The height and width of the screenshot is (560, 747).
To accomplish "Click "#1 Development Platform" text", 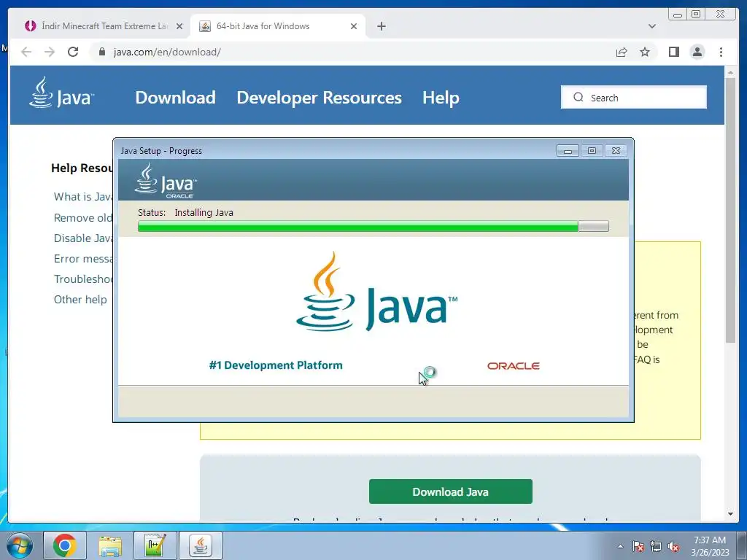I will click(276, 365).
